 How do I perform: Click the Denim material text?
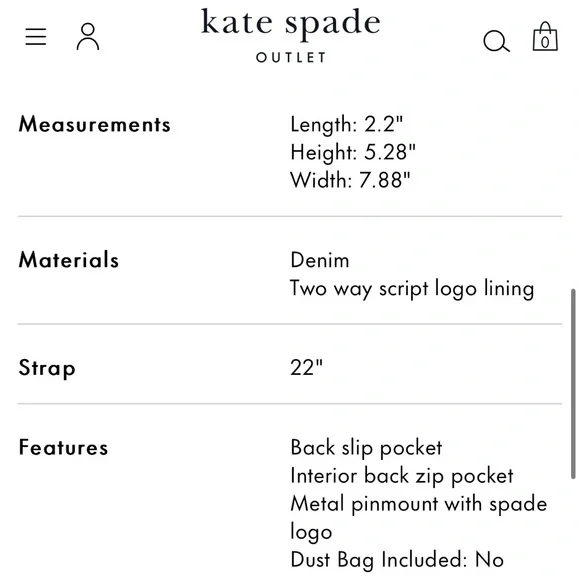(320, 260)
